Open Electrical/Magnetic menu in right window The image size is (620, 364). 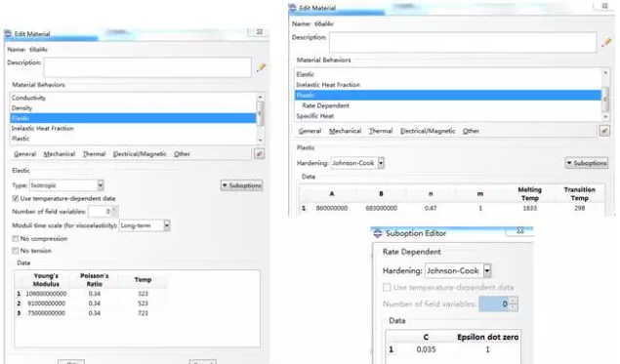point(428,131)
